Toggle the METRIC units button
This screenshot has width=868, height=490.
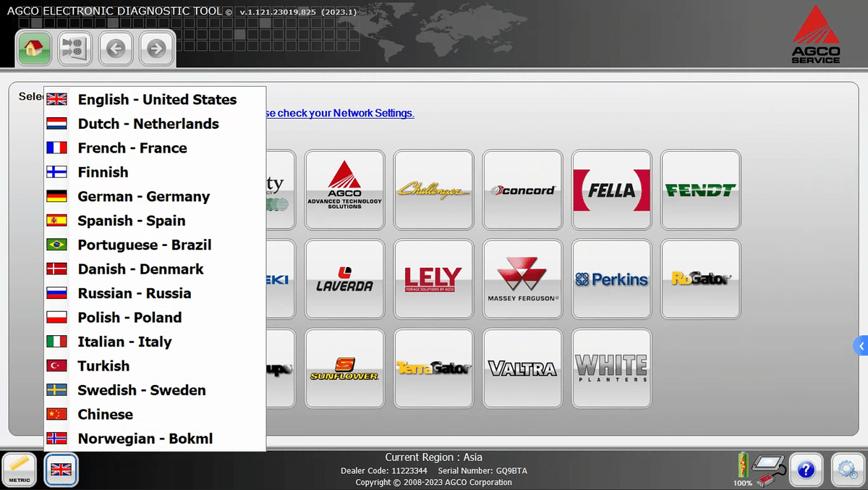(20, 470)
